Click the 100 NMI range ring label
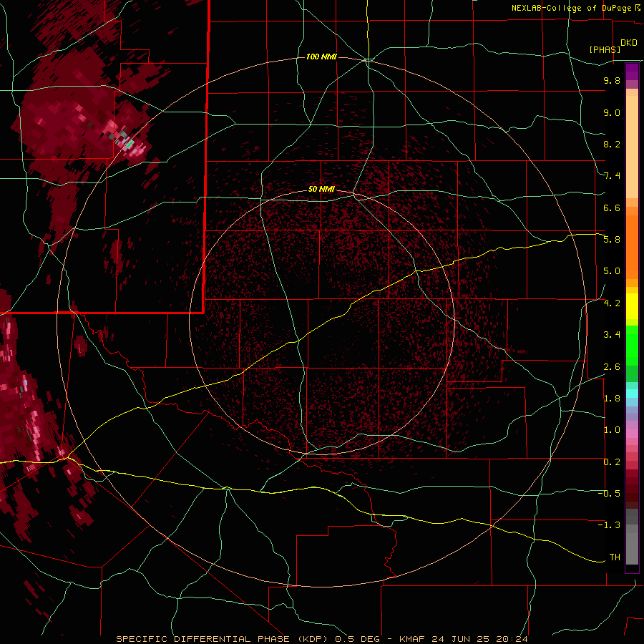The width and height of the screenshot is (644, 644). pos(321,57)
